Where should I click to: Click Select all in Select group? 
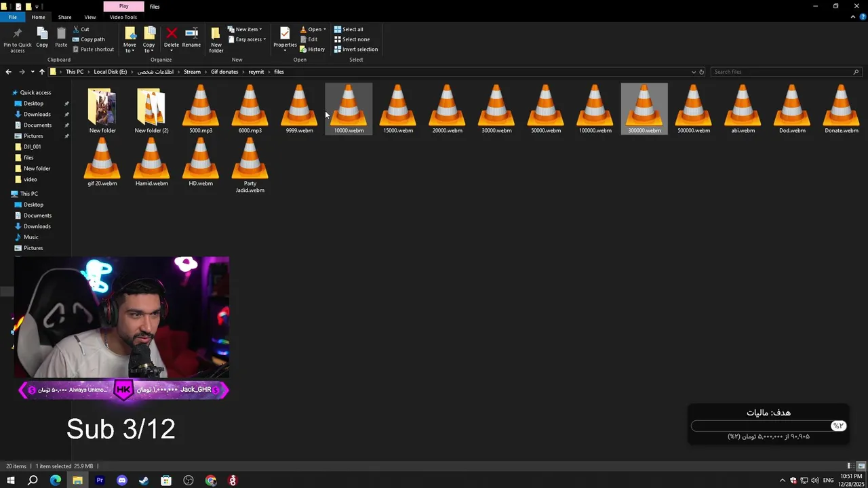click(x=349, y=29)
